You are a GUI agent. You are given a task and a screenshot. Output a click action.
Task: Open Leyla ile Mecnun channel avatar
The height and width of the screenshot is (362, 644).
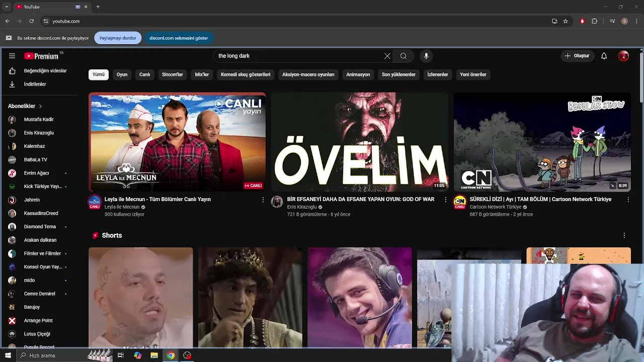95,202
